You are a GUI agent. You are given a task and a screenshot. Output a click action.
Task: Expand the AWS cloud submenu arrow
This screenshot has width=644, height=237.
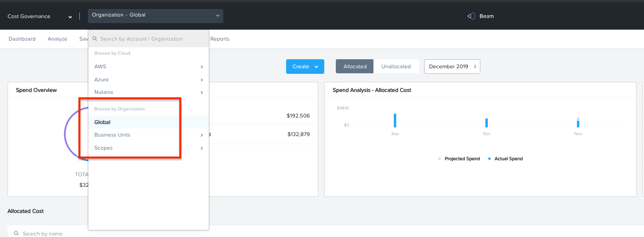pyautogui.click(x=202, y=67)
